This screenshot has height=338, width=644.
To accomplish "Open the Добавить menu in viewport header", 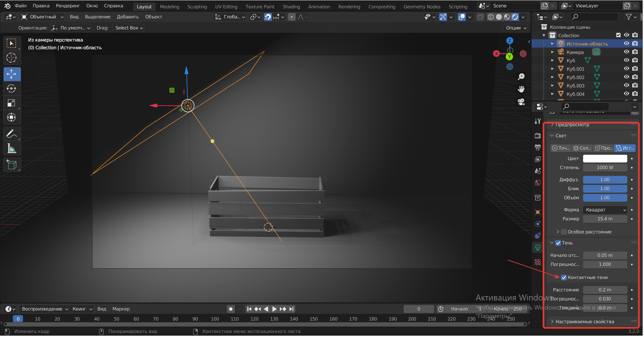I will (128, 17).
